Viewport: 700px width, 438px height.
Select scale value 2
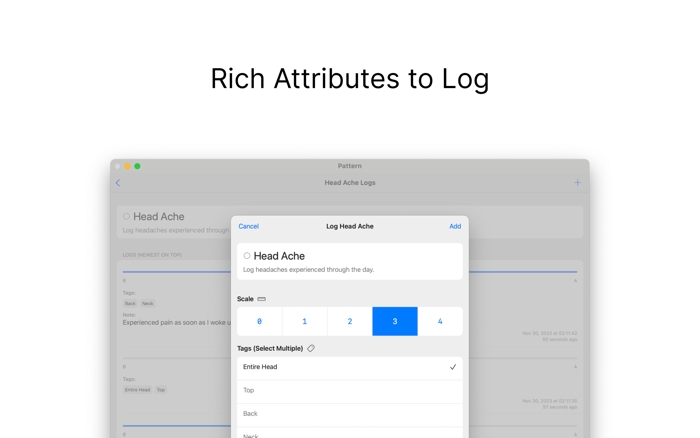pyautogui.click(x=350, y=321)
